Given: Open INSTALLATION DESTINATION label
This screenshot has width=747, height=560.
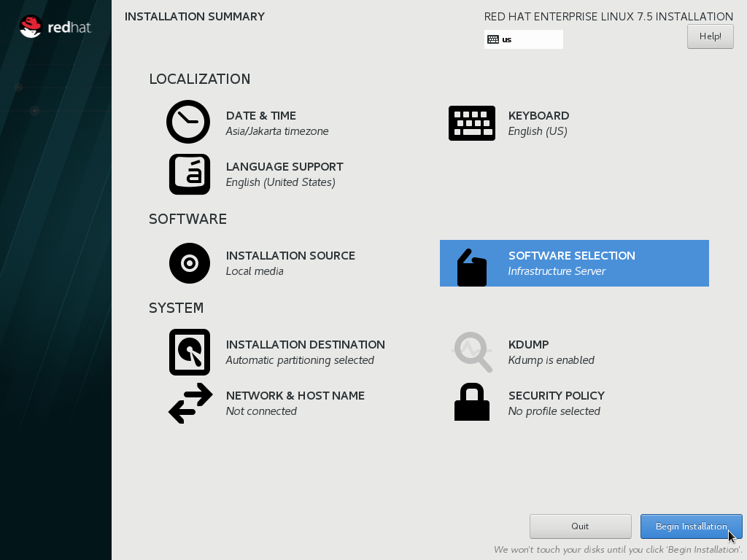Looking at the screenshot, I should [306, 345].
